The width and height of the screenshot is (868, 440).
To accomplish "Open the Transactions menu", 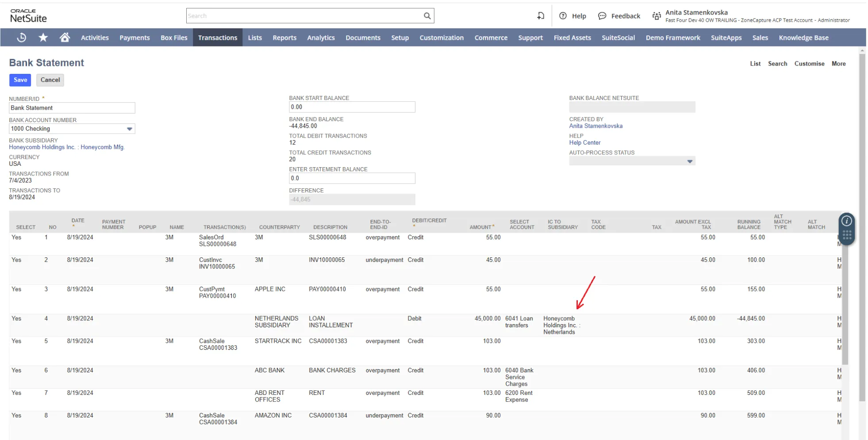I will click(218, 38).
